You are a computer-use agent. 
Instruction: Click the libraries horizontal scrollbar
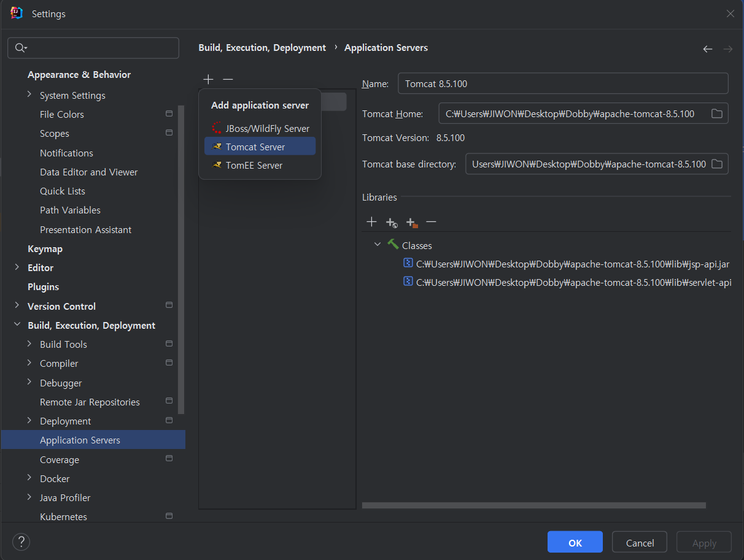pos(533,505)
